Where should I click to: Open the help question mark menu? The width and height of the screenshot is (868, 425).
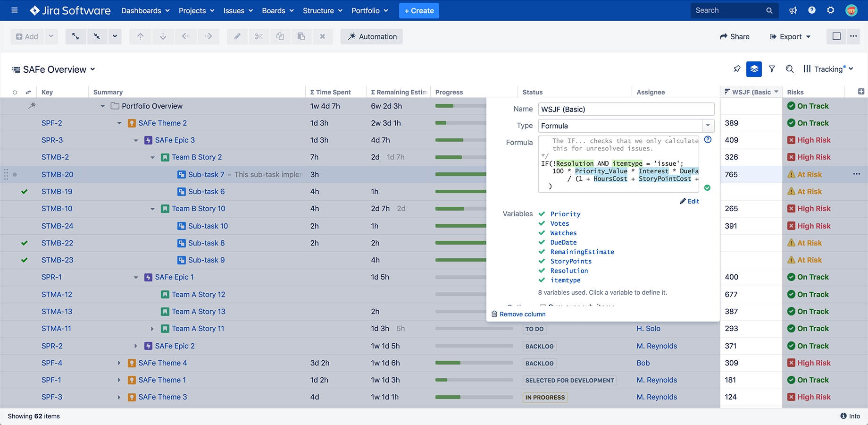point(812,10)
